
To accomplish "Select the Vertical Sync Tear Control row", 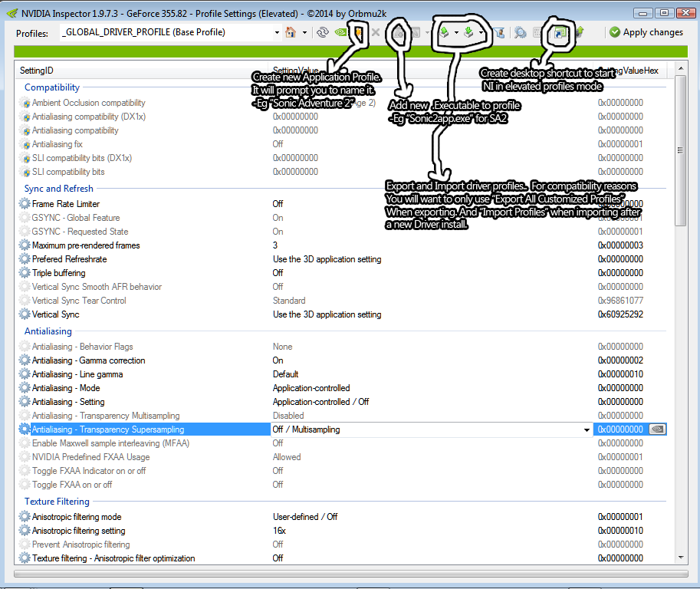I will coord(79,301).
